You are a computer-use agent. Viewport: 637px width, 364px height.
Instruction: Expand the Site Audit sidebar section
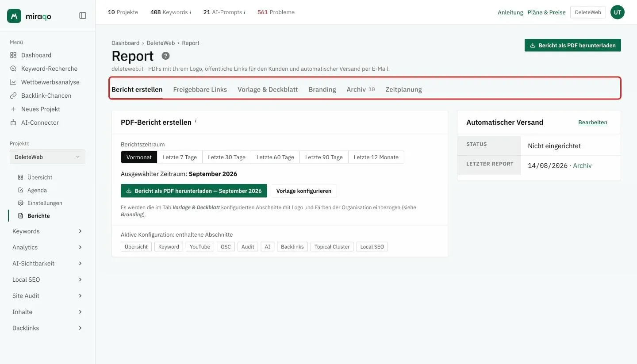coord(47,296)
